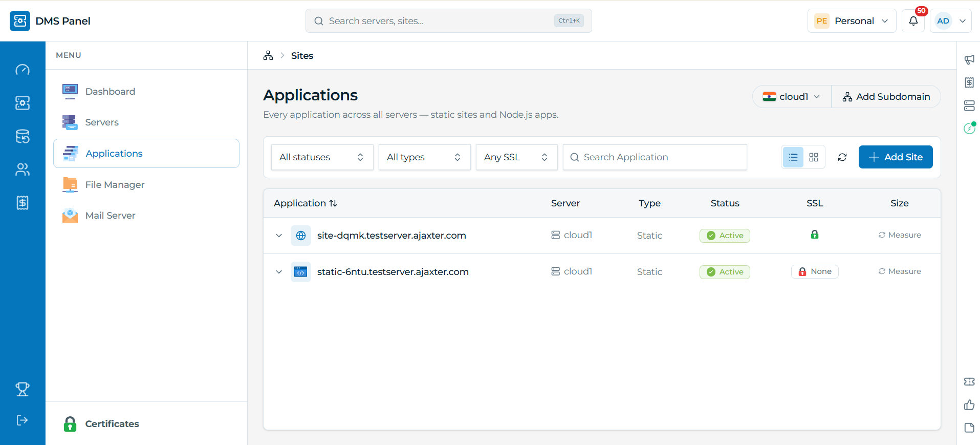Click Measure for site-dqmk row
The height and width of the screenshot is (445, 980).
900,235
